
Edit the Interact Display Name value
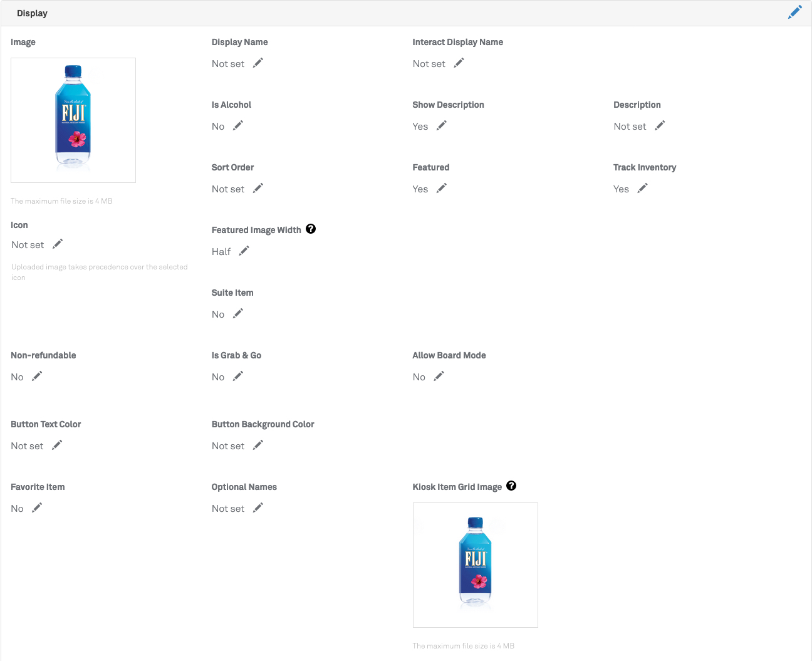pyautogui.click(x=458, y=63)
